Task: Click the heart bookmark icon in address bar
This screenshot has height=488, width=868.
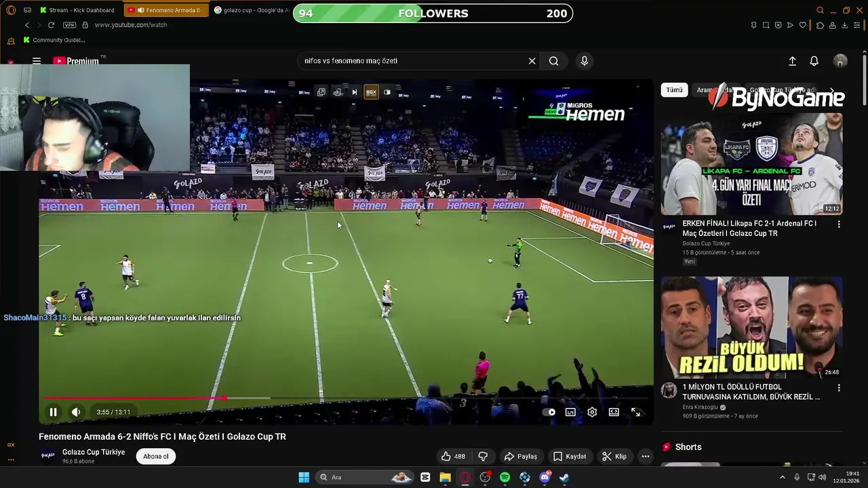Action: [802, 25]
